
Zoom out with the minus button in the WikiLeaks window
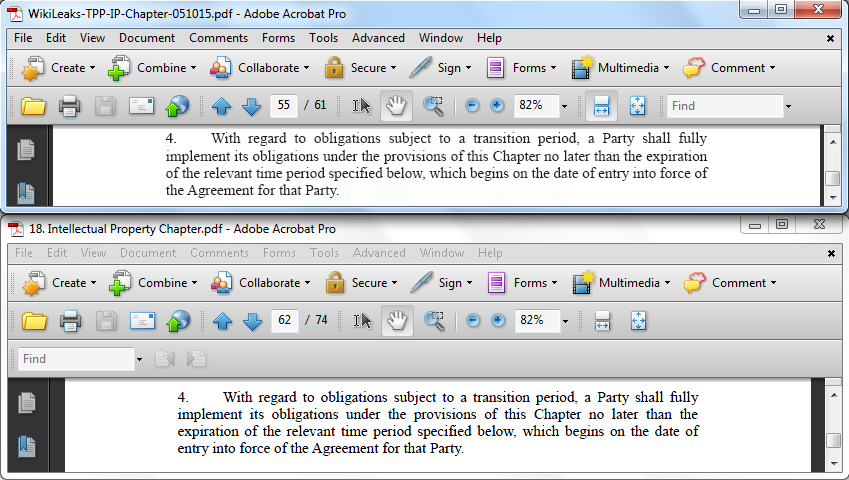(472, 106)
